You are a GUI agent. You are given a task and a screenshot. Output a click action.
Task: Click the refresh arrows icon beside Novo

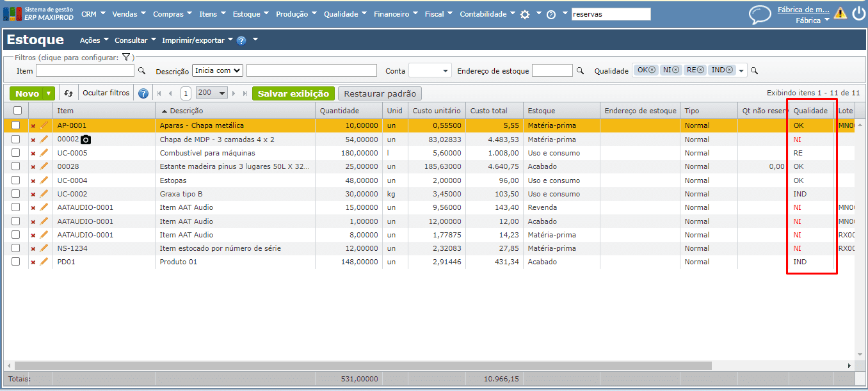69,93
